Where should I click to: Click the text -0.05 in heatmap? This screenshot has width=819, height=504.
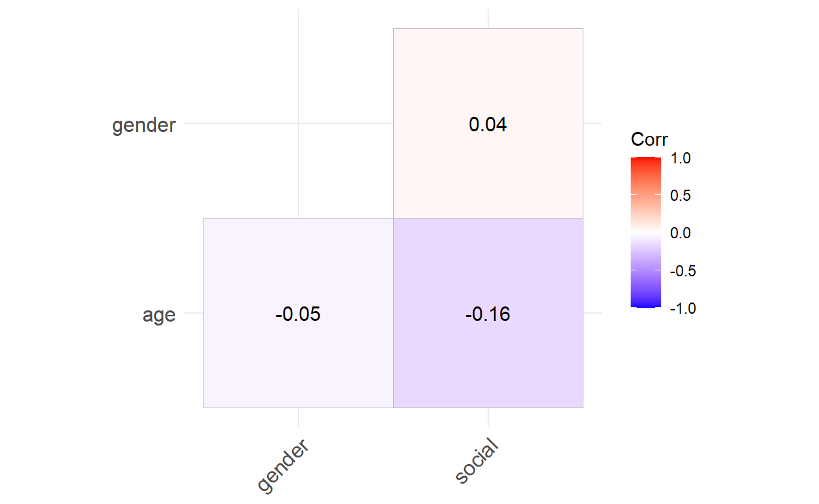(x=298, y=314)
